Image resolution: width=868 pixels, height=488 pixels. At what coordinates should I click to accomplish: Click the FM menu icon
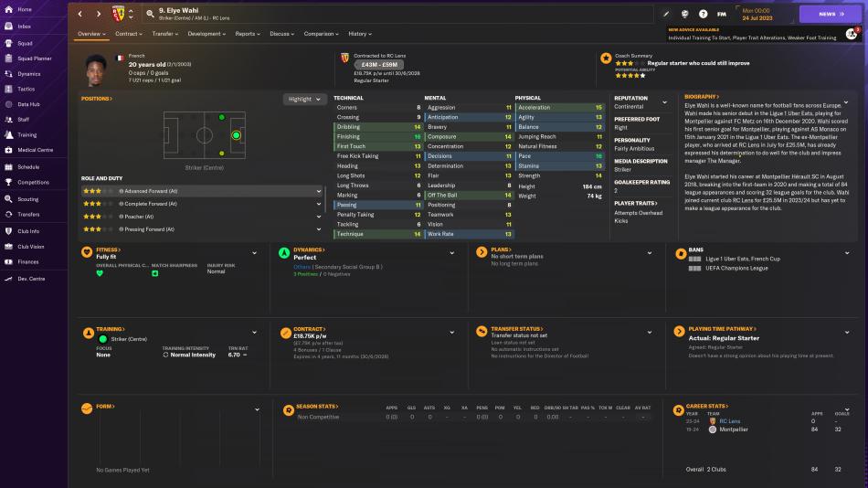(x=721, y=14)
